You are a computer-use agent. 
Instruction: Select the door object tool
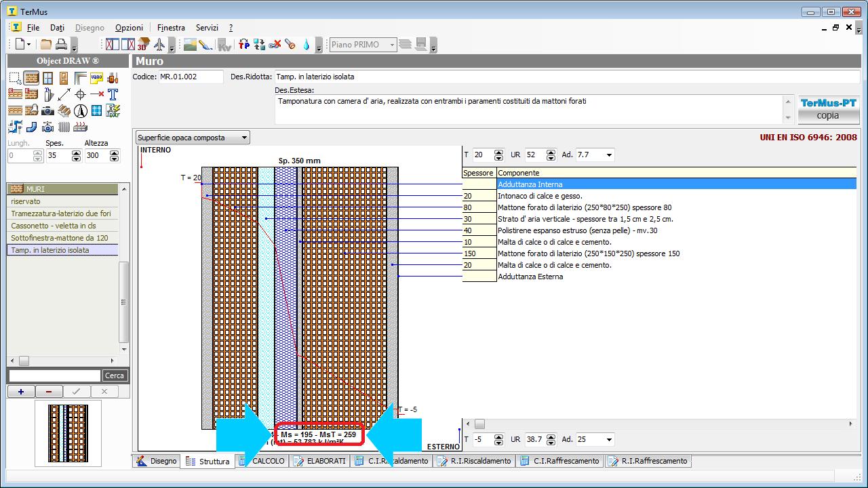click(64, 78)
